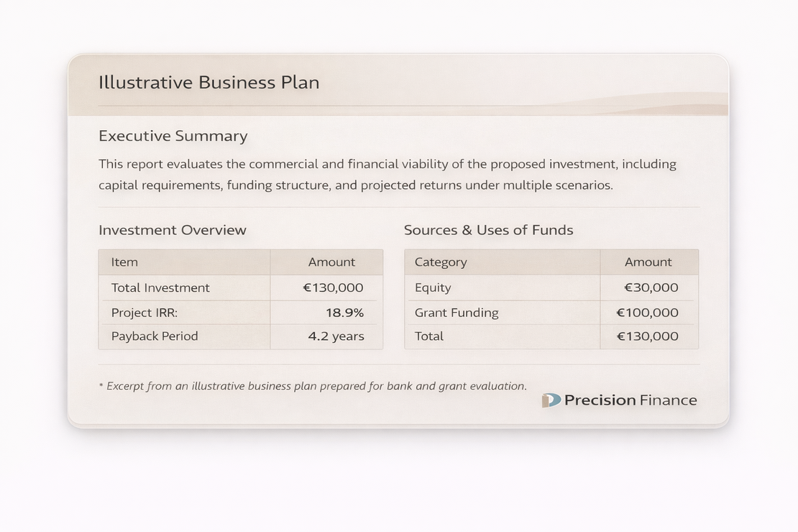Image resolution: width=798 pixels, height=532 pixels.
Task: Click the Grant Funding row label
Action: point(457,313)
